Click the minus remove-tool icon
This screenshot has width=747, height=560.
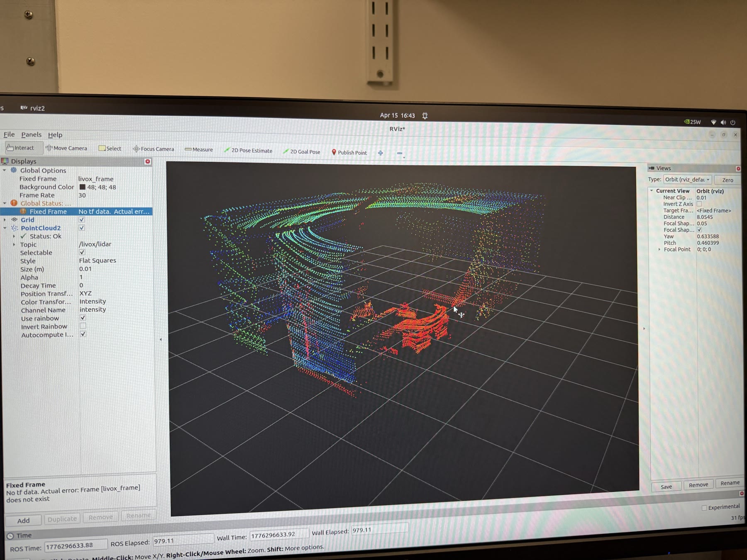(x=400, y=153)
